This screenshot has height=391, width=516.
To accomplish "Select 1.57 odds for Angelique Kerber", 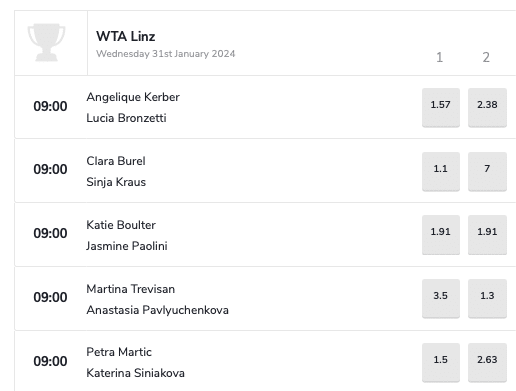I will pos(441,107).
